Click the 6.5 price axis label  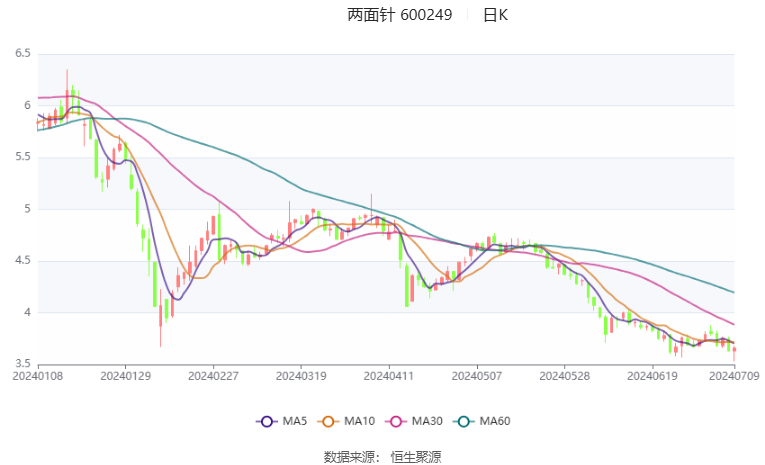(21, 53)
